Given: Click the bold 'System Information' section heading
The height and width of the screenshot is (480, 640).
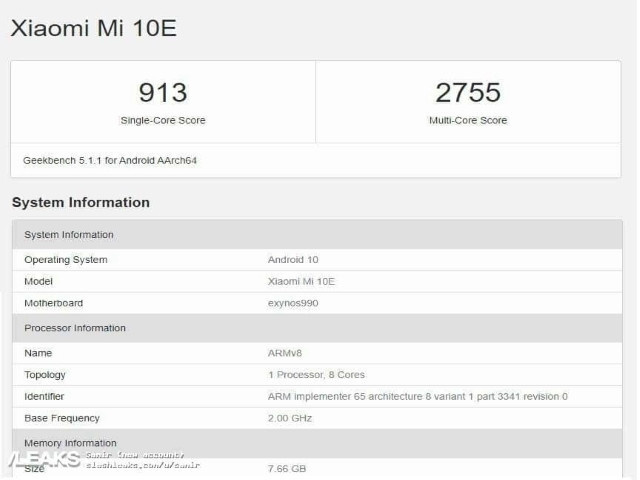Looking at the screenshot, I should coord(81,202).
